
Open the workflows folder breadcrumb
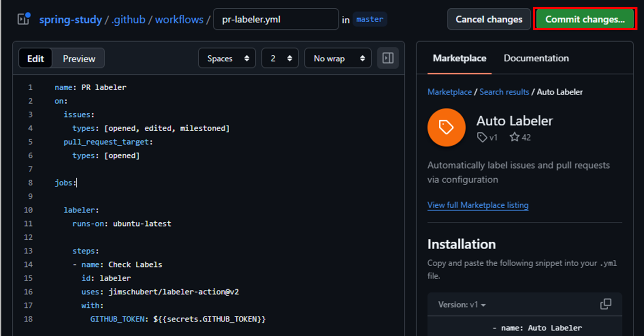point(179,20)
